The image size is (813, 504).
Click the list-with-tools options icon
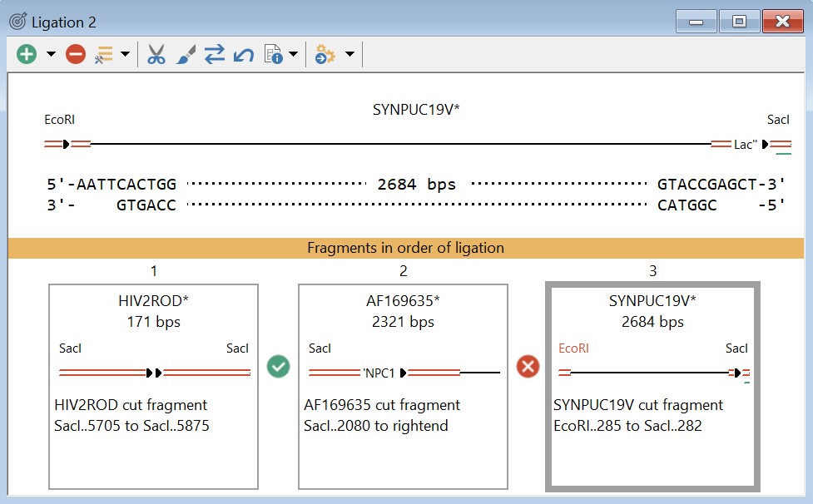103,55
